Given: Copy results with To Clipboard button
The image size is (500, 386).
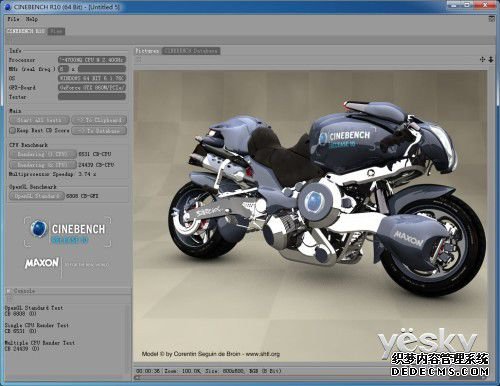Looking at the screenshot, I should pyautogui.click(x=99, y=120).
